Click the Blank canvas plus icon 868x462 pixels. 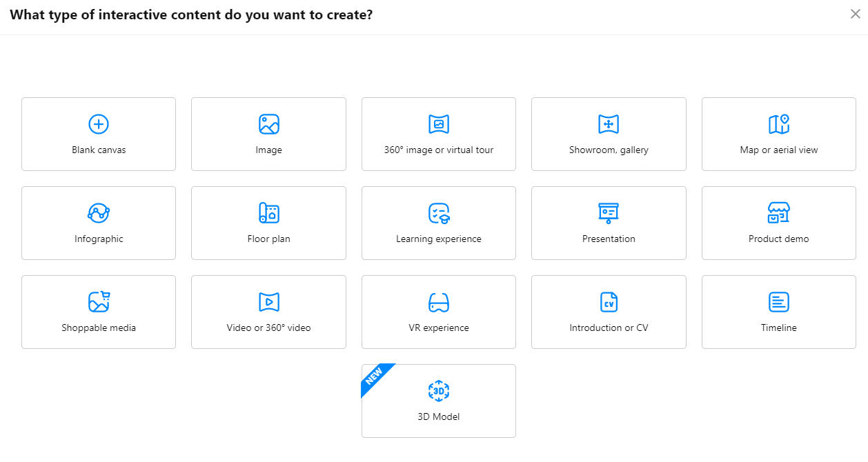click(x=99, y=124)
